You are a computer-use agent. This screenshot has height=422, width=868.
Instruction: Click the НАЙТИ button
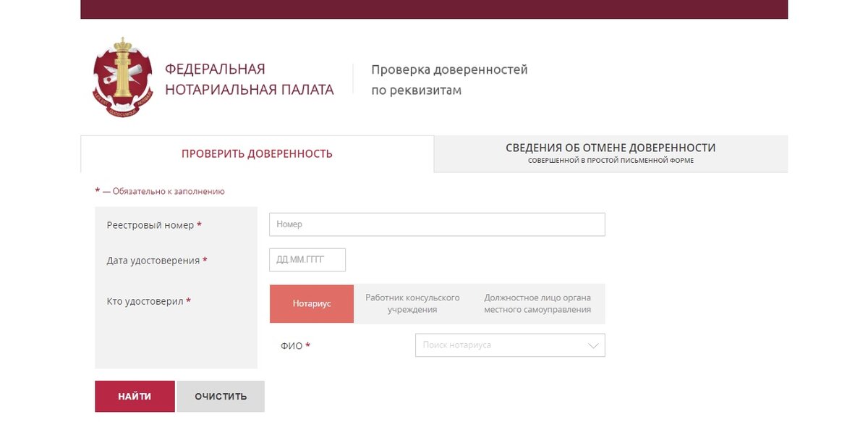(x=135, y=397)
